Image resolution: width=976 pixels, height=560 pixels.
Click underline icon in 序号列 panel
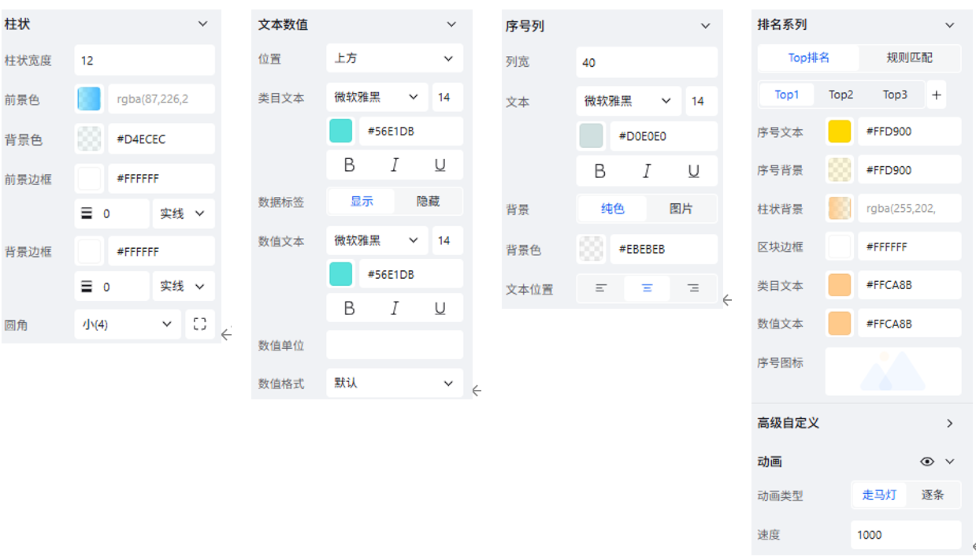tap(694, 171)
